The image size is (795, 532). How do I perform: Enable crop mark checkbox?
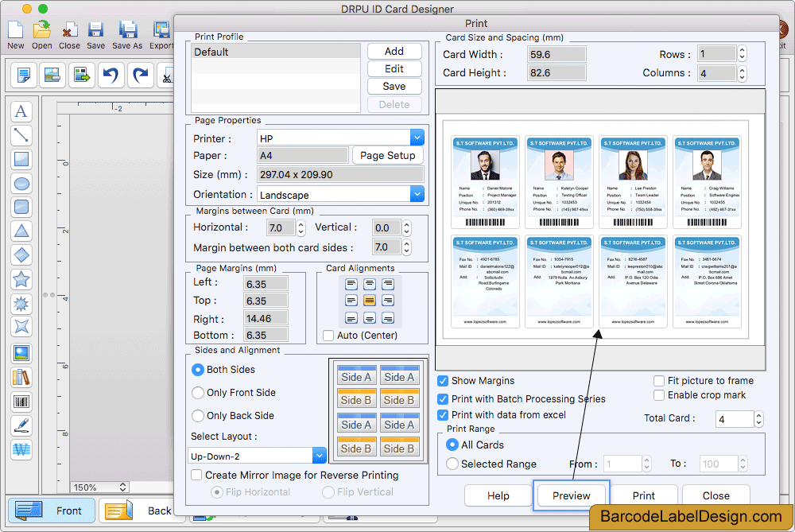coord(659,395)
